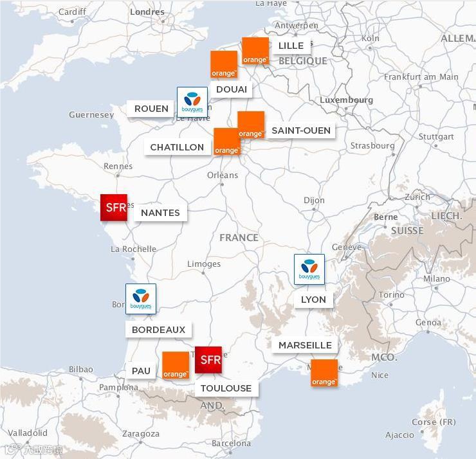Image resolution: width=476 pixels, height=459 pixels.
Task: Click the Limoges city name
Action: [x=204, y=264]
